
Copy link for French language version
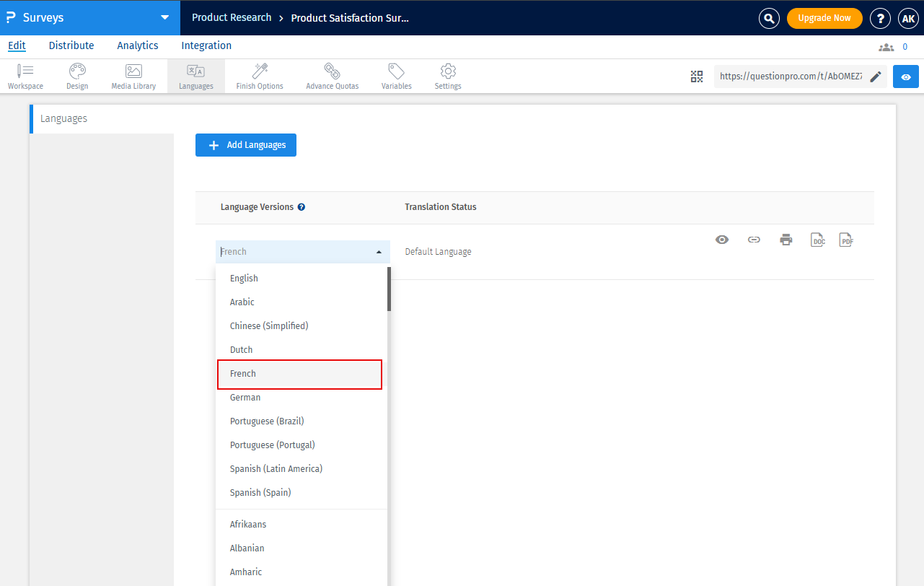754,240
